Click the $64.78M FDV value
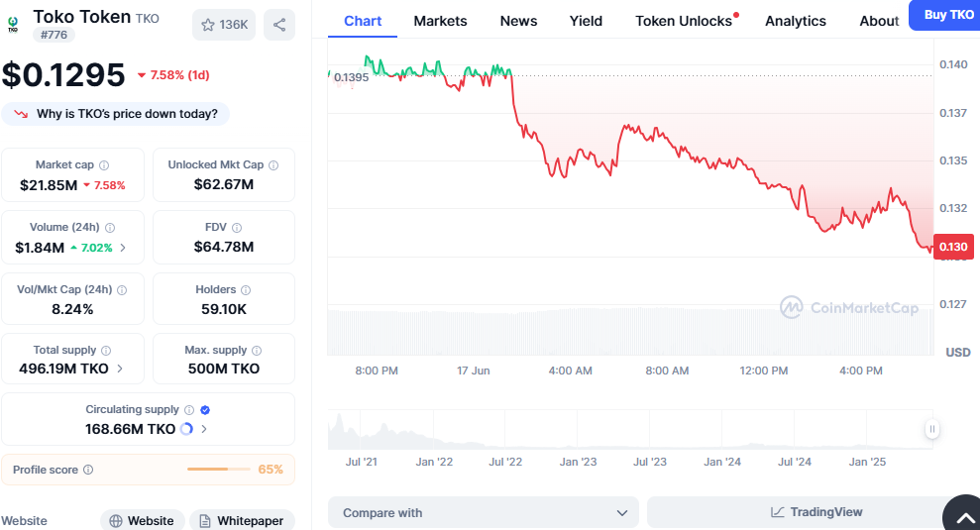 (224, 247)
